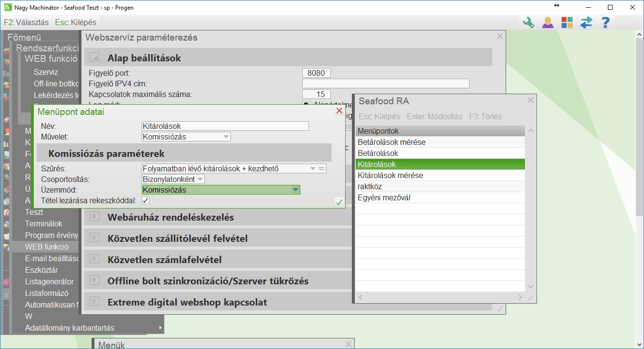Select Teszt in the side menu
Screen dimensions: 644x349
[x=34, y=212]
